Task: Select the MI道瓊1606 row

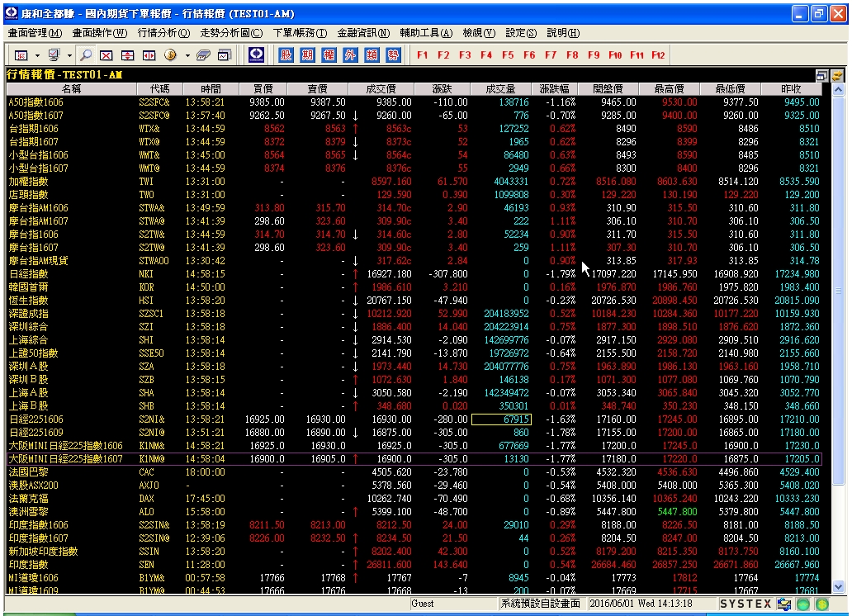Action: point(414,578)
